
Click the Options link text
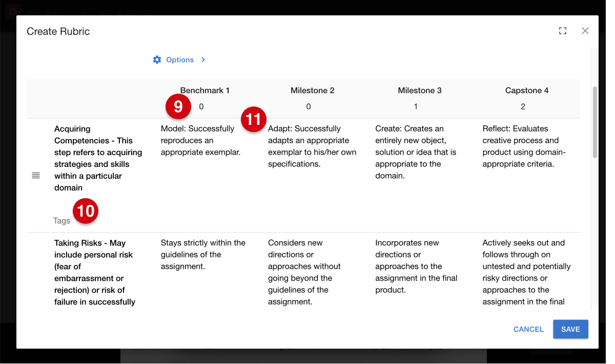tap(180, 60)
